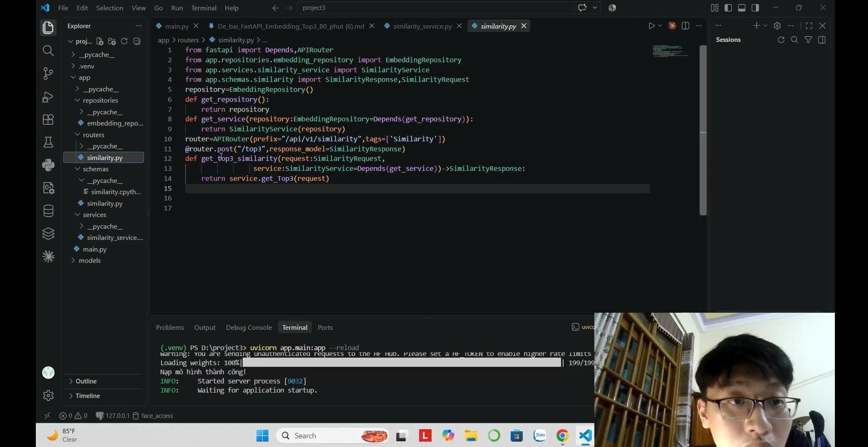Refresh the Explorer file tree
Screen dimensions: 868x447
click(124, 41)
